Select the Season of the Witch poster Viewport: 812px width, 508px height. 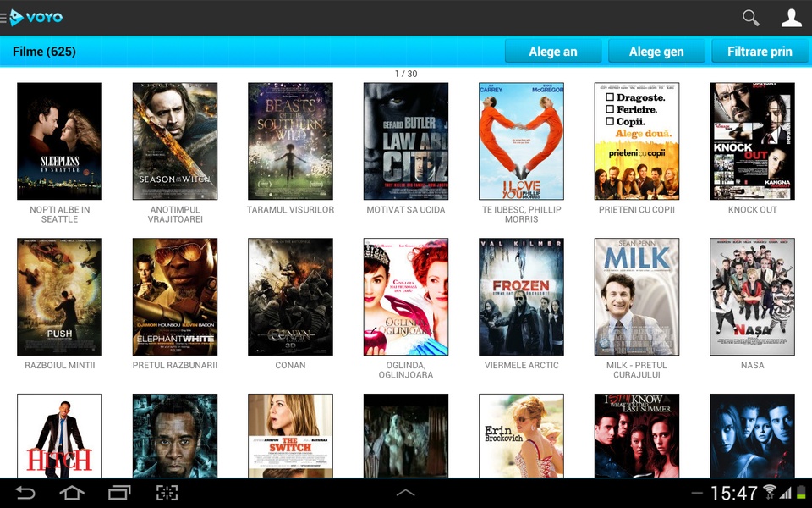click(175, 141)
